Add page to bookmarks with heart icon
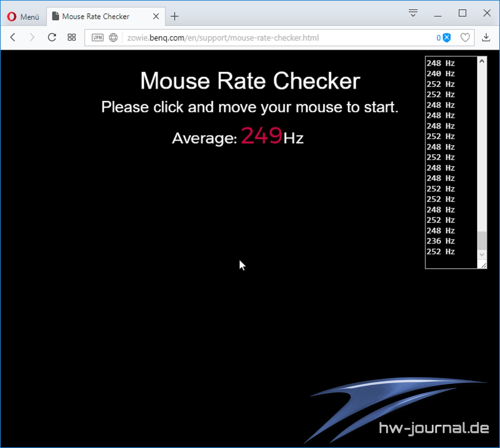Viewport: 500px width, 448px height. 465,38
